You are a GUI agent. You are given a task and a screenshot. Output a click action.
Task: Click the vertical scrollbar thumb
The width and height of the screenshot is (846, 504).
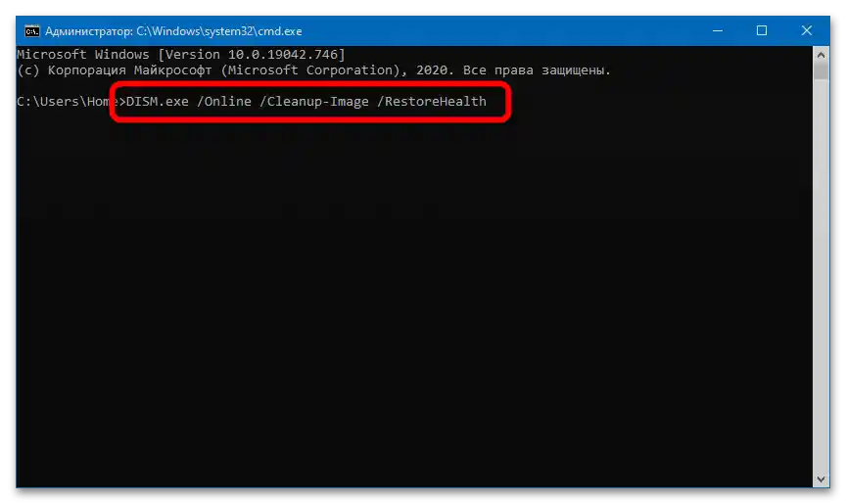click(x=821, y=71)
